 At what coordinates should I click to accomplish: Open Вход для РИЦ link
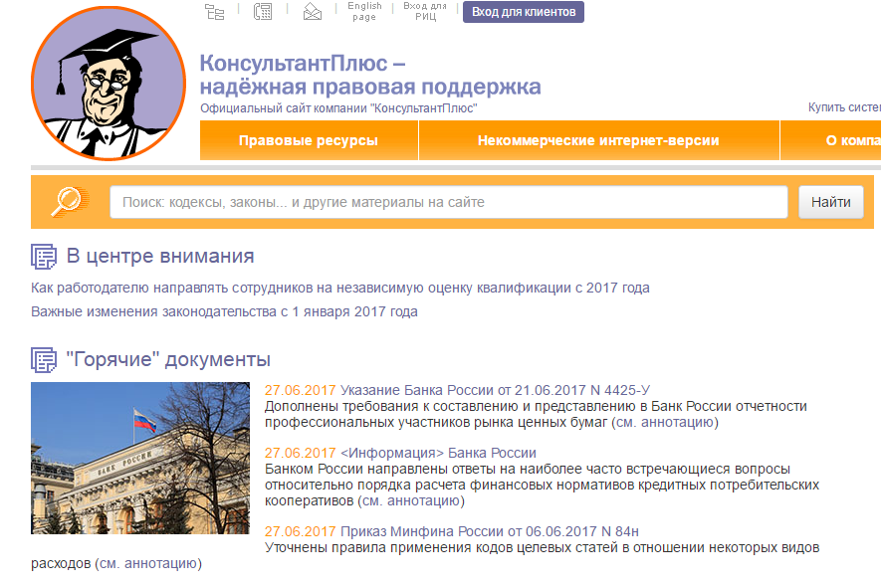[425, 11]
